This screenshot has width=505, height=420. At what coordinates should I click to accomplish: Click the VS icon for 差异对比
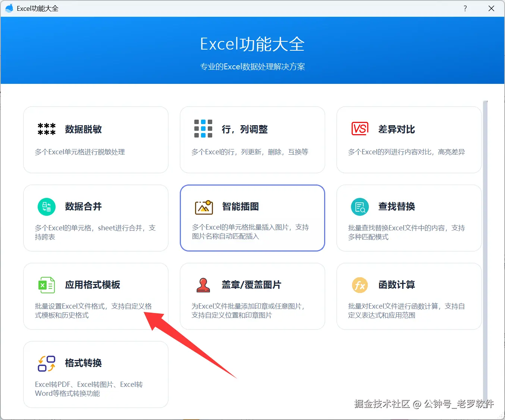[360, 129]
